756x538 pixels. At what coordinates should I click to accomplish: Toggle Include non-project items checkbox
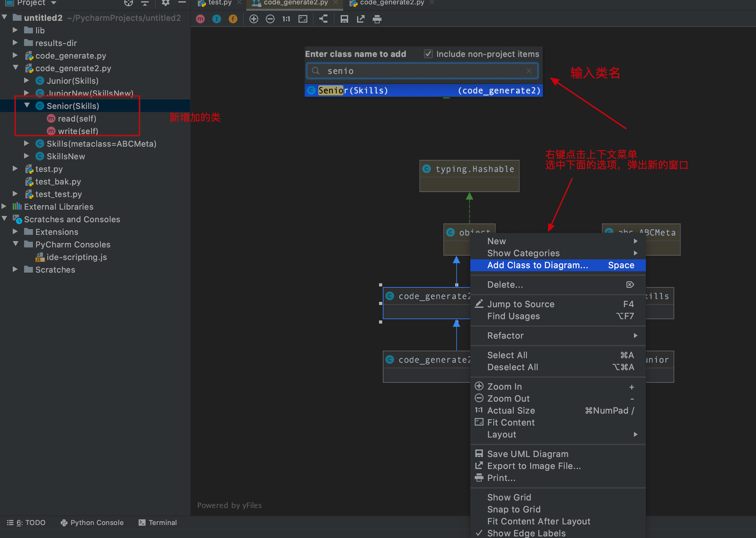click(x=428, y=54)
